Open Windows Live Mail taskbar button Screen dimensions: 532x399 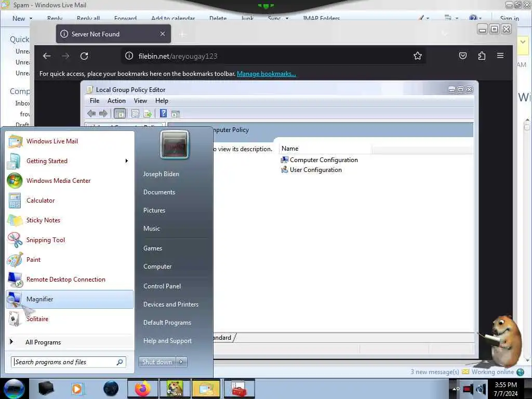[x=206, y=389]
